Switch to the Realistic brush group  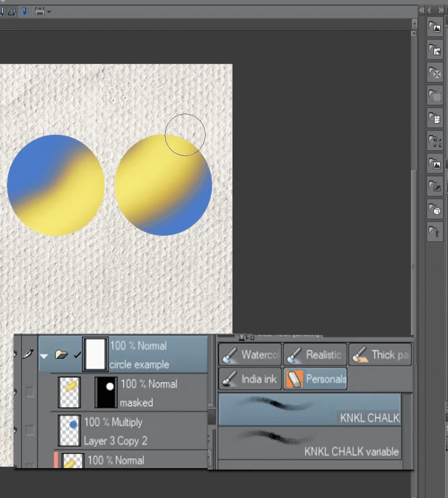coord(315,355)
